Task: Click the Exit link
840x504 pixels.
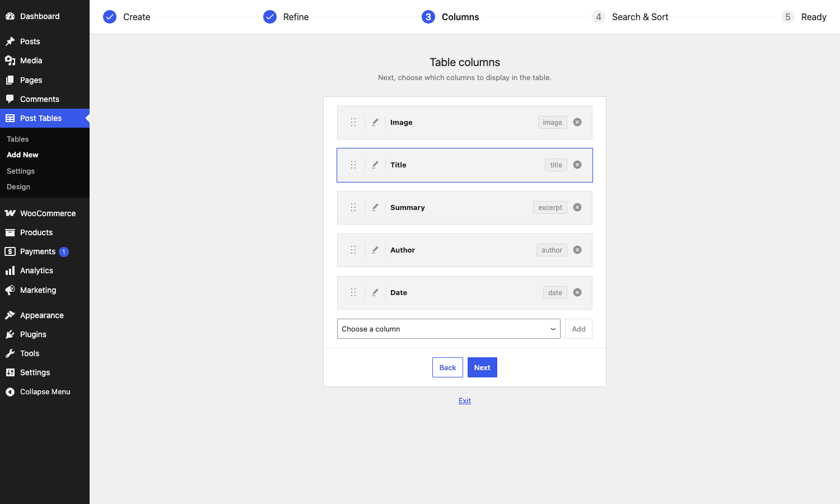Action: pyautogui.click(x=465, y=400)
